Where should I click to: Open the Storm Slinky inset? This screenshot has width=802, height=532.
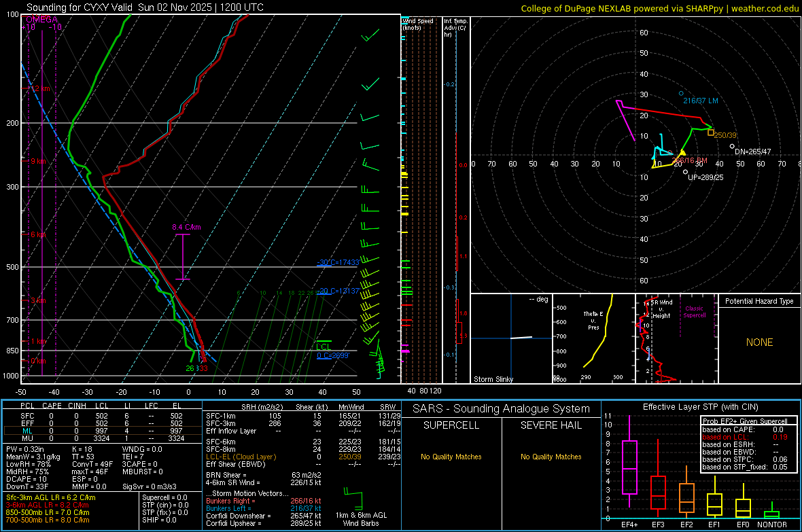click(x=511, y=338)
